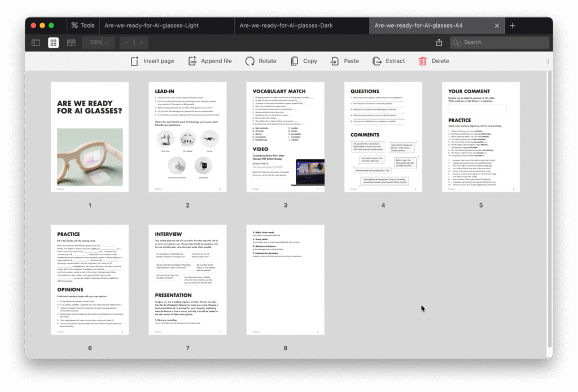Screen dimensions: 578x392
Task: Select the page 3 Vocabulary Match thumbnail
Action: pyautogui.click(x=285, y=137)
